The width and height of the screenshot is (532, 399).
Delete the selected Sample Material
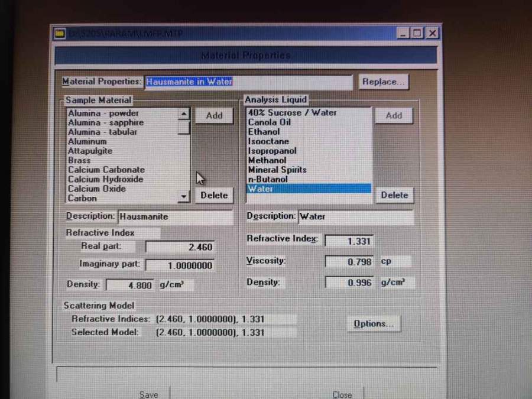(x=214, y=195)
